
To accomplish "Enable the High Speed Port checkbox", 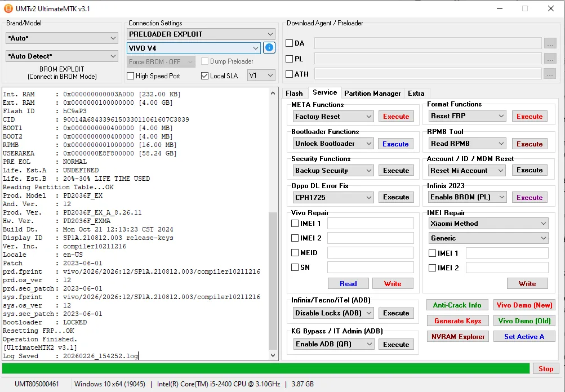I will [x=131, y=75].
